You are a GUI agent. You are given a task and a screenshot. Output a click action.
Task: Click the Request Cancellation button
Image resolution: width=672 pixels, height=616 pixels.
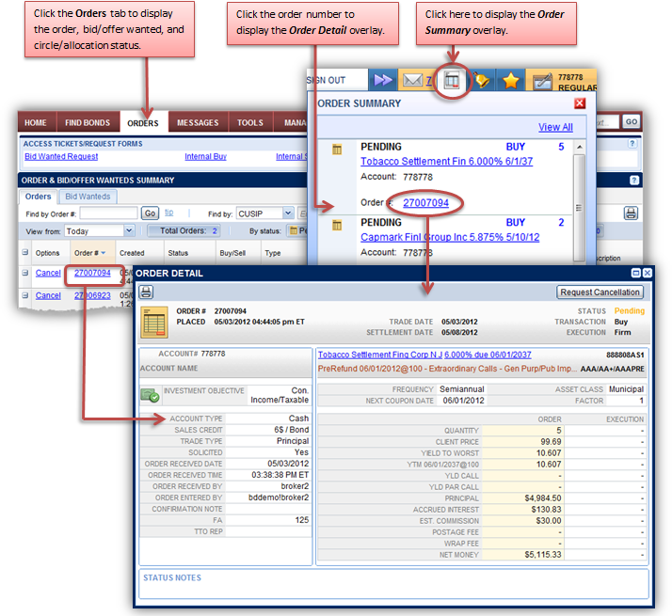click(x=600, y=292)
